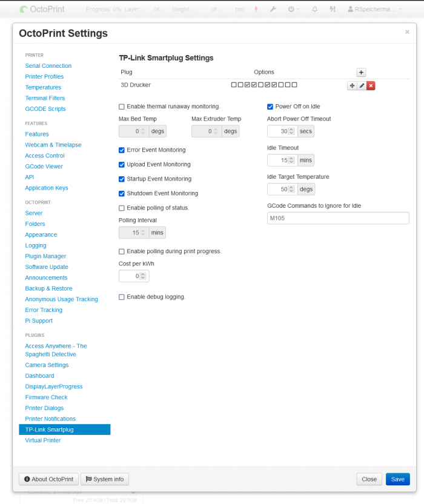424x504 pixels.
Task: Select Webcam & Timelapse settings section
Action: tap(53, 145)
